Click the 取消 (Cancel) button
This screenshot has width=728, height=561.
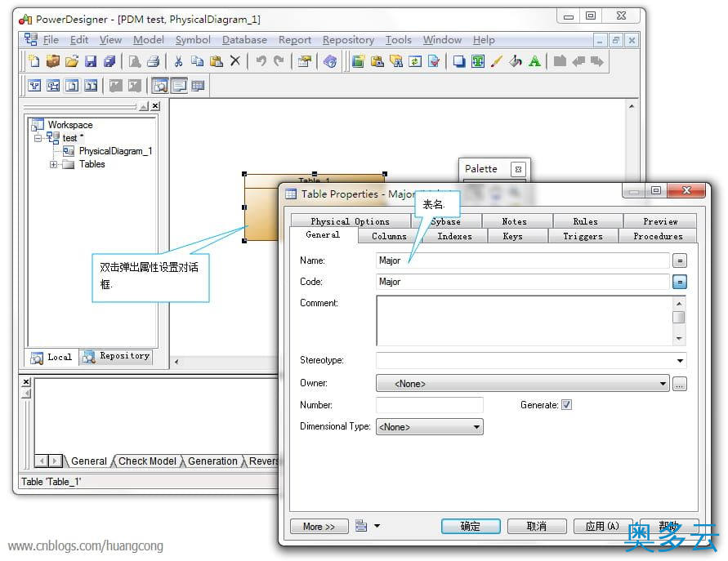point(537,526)
